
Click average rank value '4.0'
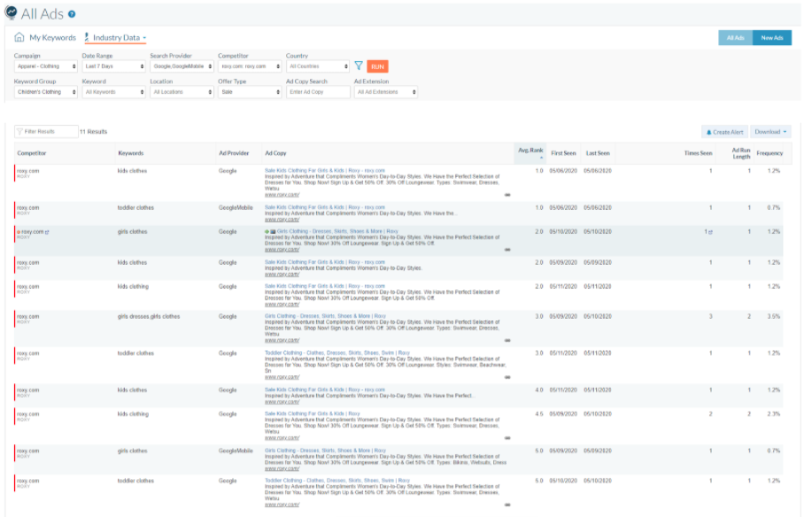[539, 390]
